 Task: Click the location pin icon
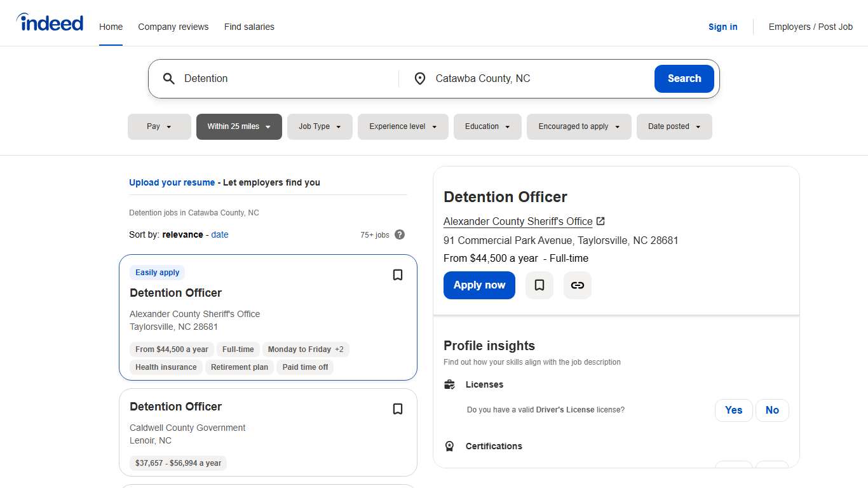click(420, 78)
